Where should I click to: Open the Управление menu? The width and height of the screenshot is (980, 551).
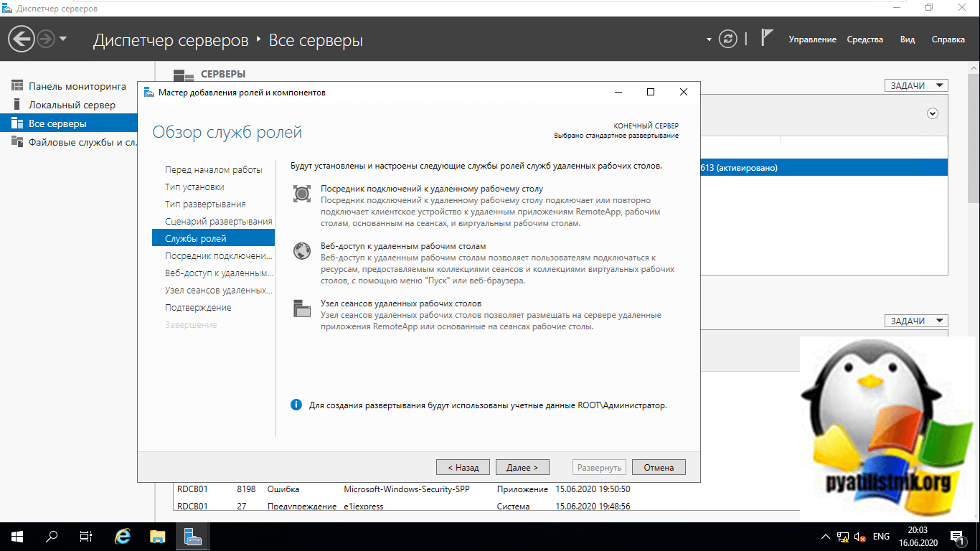(812, 39)
